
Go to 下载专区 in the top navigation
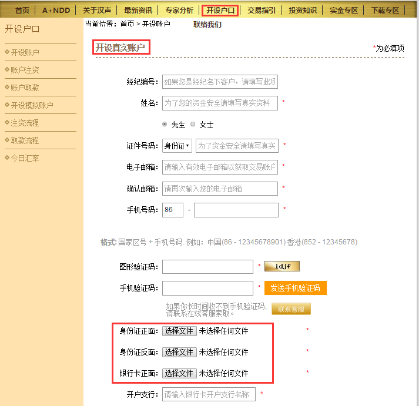click(385, 10)
